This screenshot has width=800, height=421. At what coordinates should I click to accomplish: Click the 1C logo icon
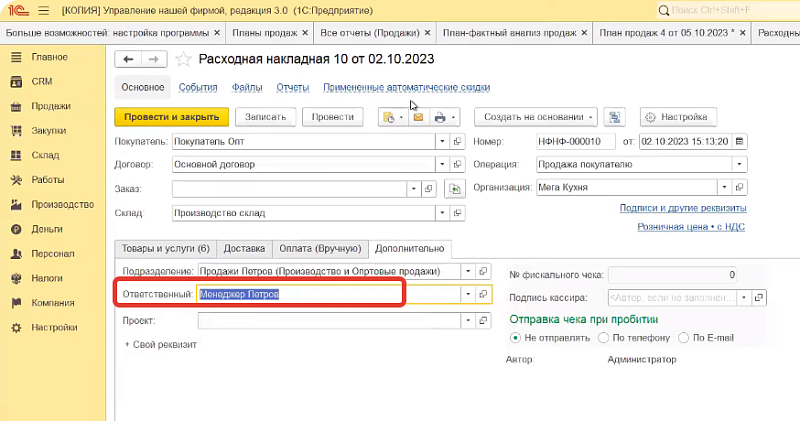click(x=18, y=10)
